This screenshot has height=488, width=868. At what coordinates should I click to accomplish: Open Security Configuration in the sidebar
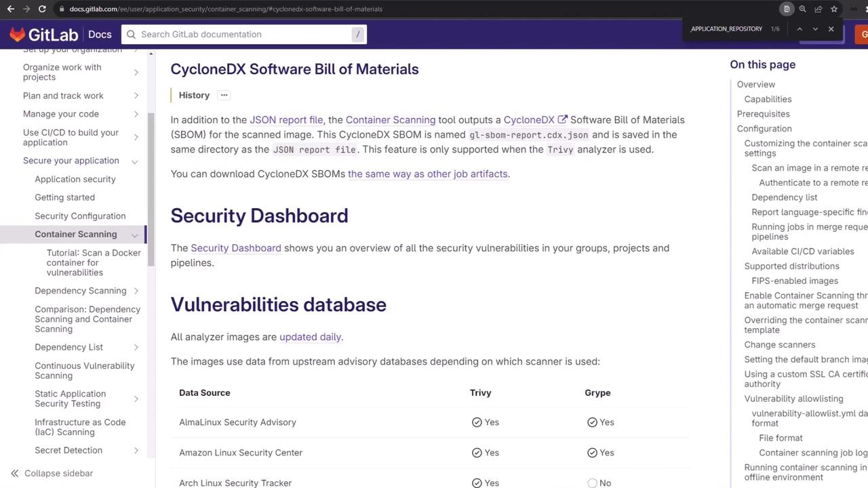click(x=80, y=216)
